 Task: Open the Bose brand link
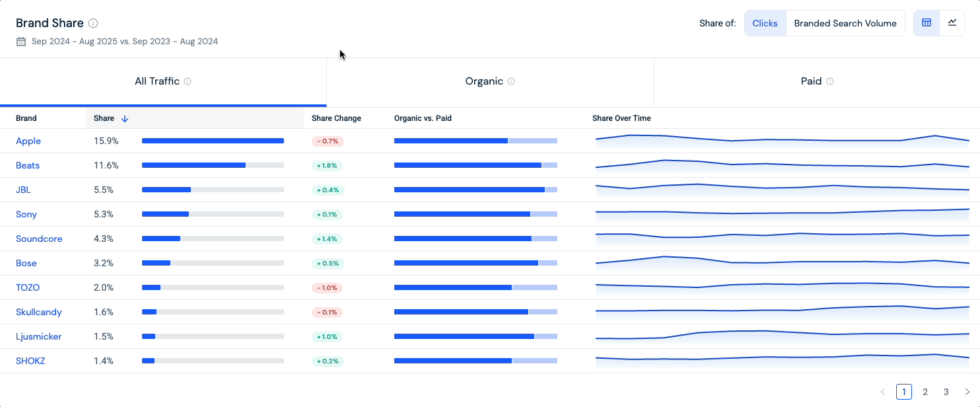pos(26,263)
